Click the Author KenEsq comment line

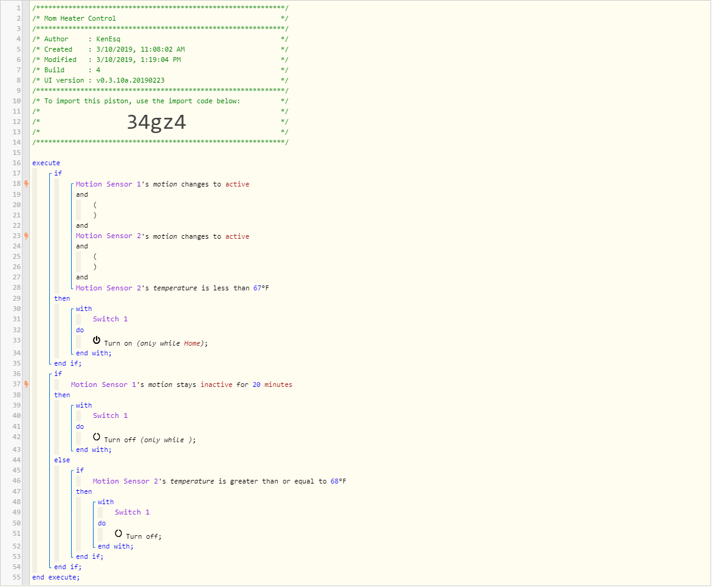(160, 39)
